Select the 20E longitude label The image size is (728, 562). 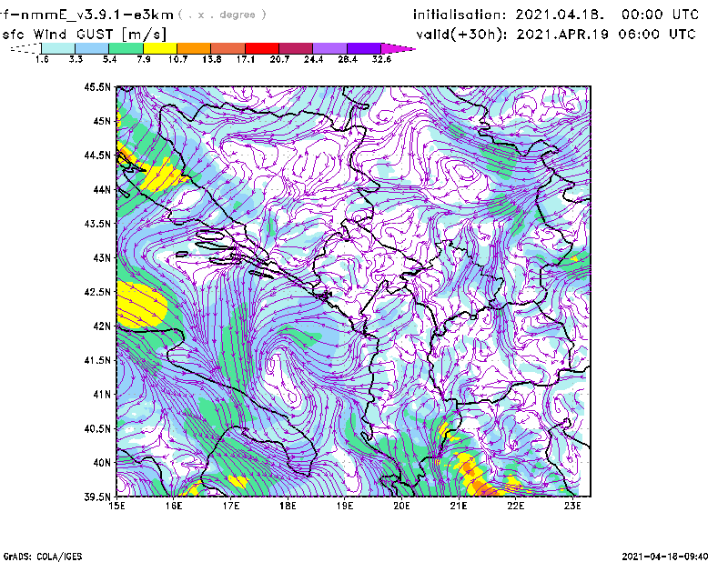click(x=401, y=506)
